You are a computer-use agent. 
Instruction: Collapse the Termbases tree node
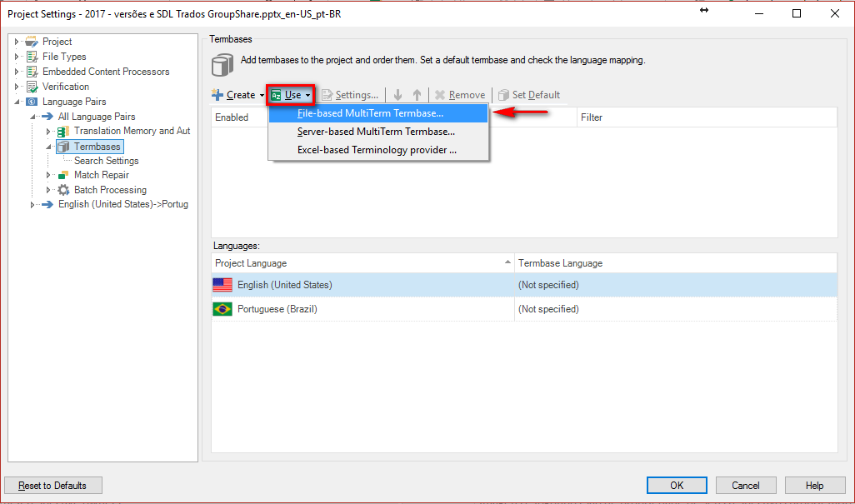pos(48,147)
